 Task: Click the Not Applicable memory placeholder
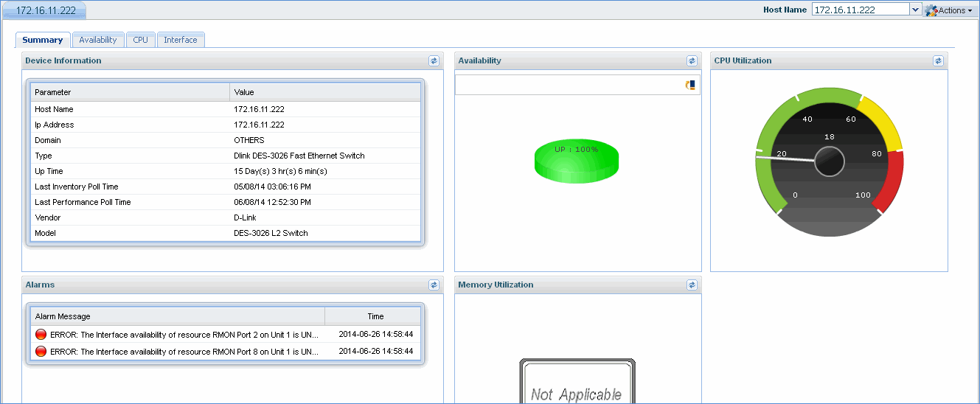click(x=577, y=382)
